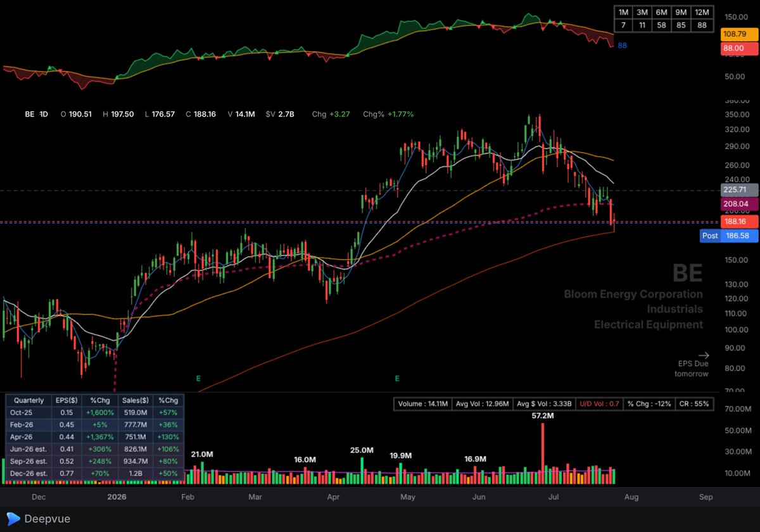
Task: Click the 16.0M volume peak label
Action: click(x=305, y=459)
